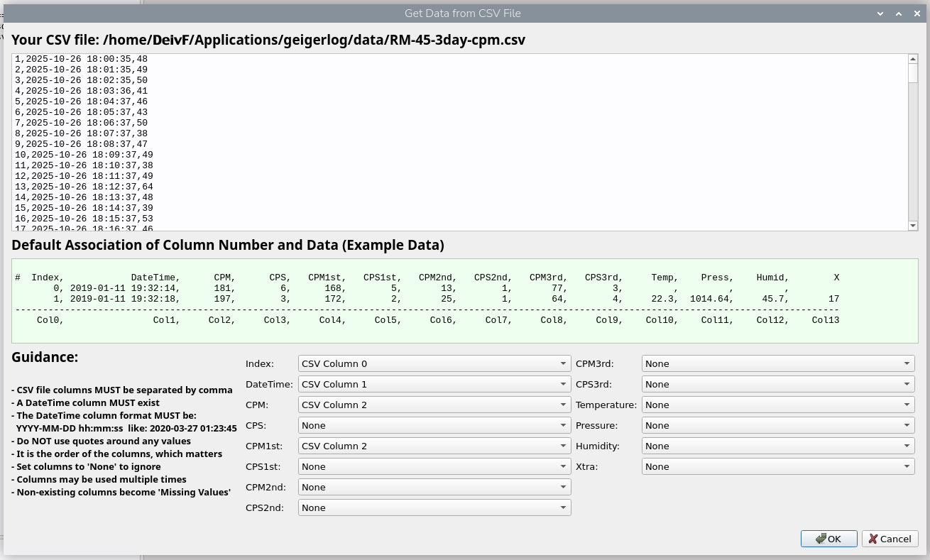
Task: Expand the CPM column selector
Action: click(434, 405)
